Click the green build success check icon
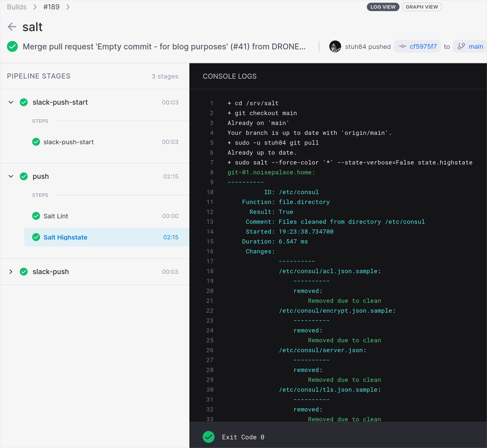Screen dimensions: 487x448 (12, 46)
